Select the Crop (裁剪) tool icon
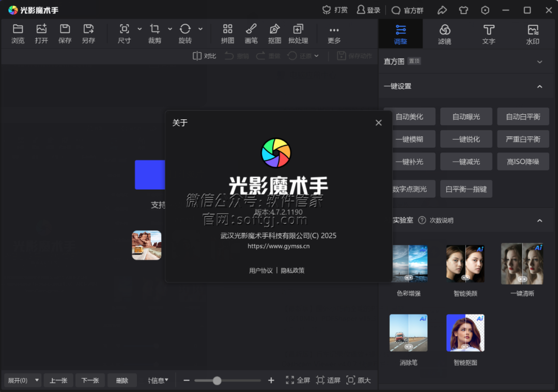The image size is (558, 392). click(x=154, y=29)
